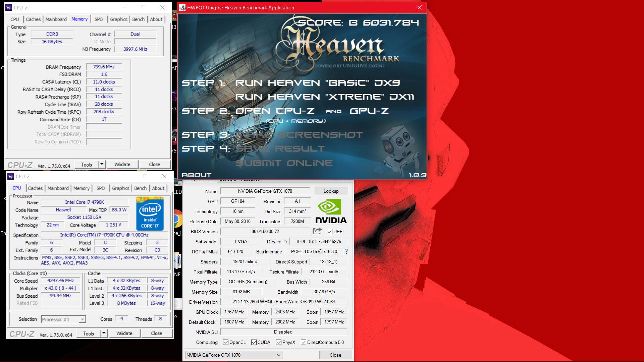Image resolution: width=644 pixels, height=362 pixels.
Task: Click the Multiplier value x 43.0
Action: pos(60,288)
